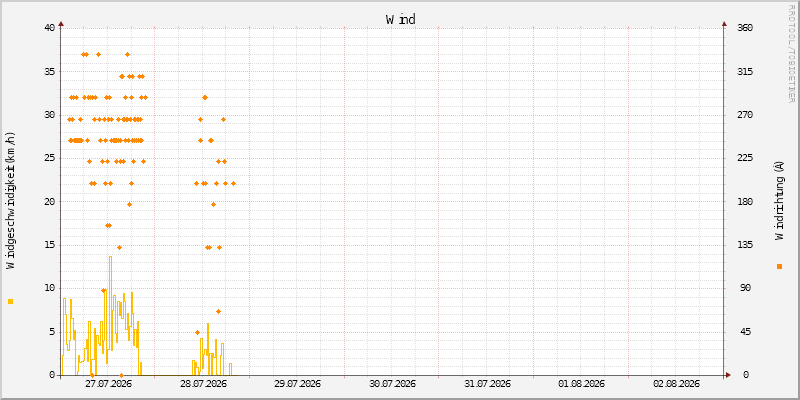Click the RRDTOOL / TOBI OETIKER watermark
Screen dimensions: 800x400
coord(791,53)
